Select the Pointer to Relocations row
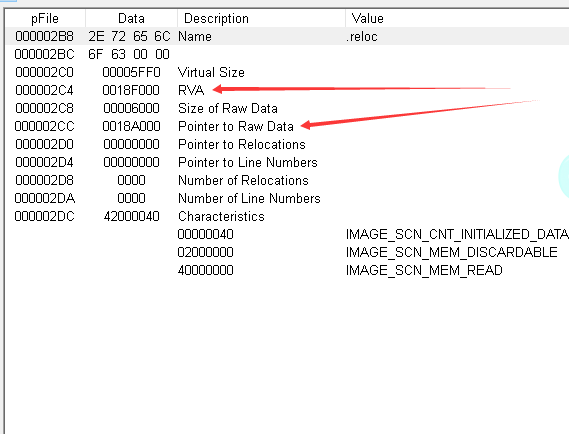This screenshot has height=434, width=569. (287, 144)
